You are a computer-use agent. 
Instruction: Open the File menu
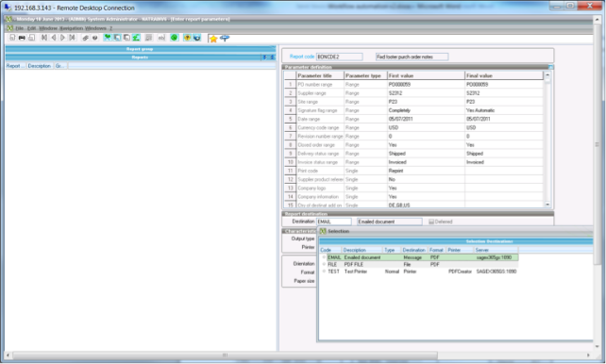(x=19, y=28)
